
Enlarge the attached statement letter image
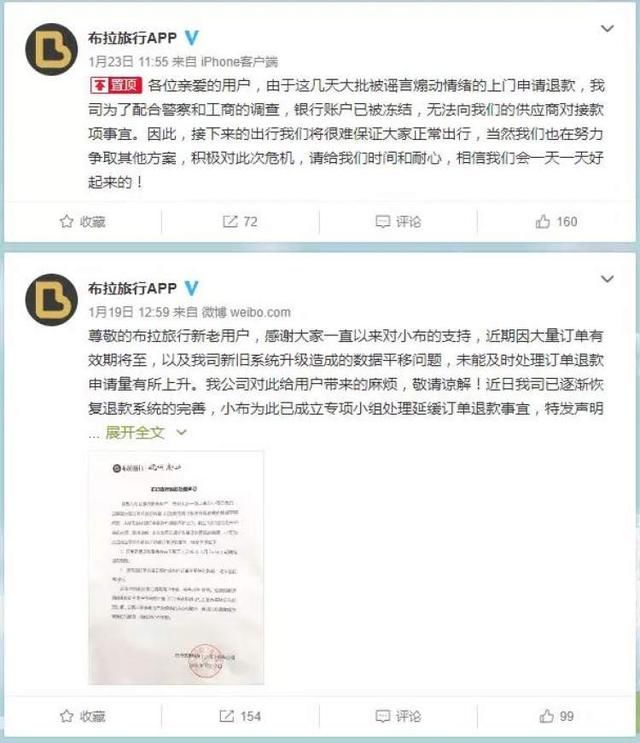tap(176, 568)
